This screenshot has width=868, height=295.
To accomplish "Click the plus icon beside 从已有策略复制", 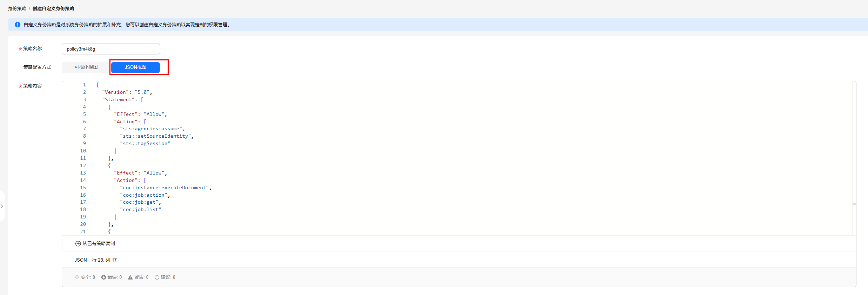I will click(x=78, y=243).
